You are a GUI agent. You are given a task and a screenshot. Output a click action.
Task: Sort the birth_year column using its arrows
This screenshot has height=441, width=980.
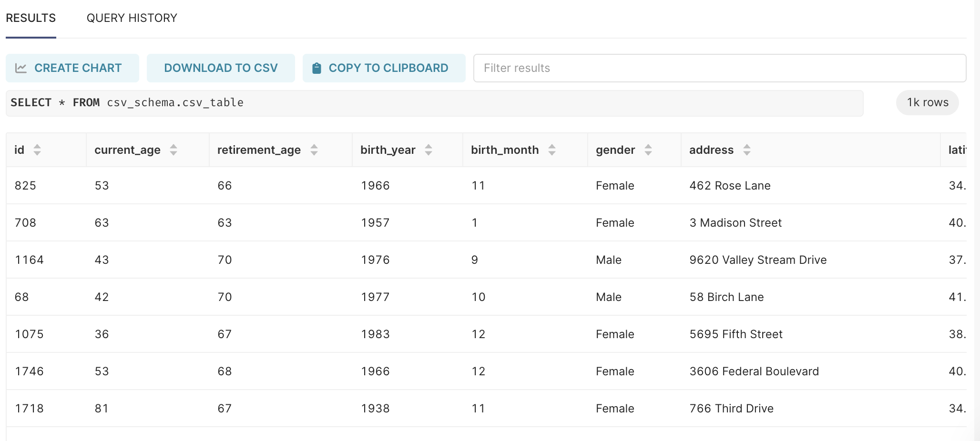[x=429, y=150]
